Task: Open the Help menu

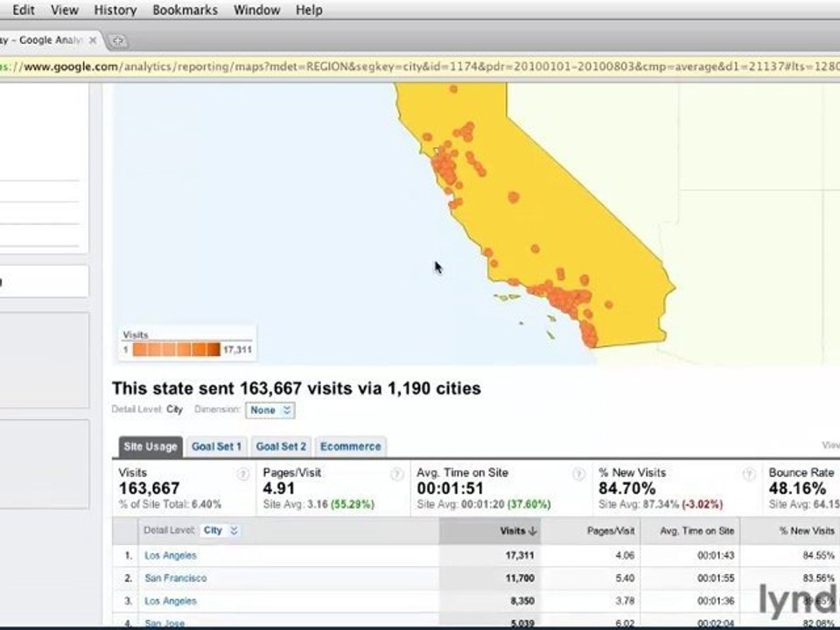Action: click(309, 10)
